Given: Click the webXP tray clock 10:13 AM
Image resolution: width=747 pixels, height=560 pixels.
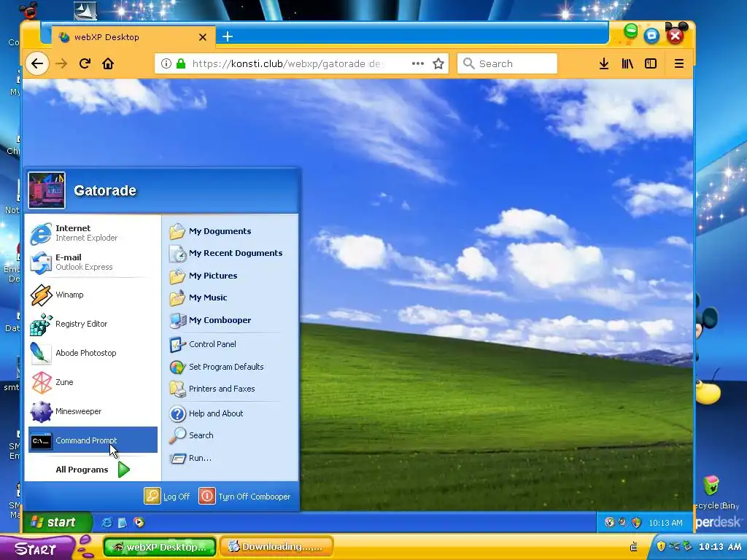Looking at the screenshot, I should tap(665, 523).
